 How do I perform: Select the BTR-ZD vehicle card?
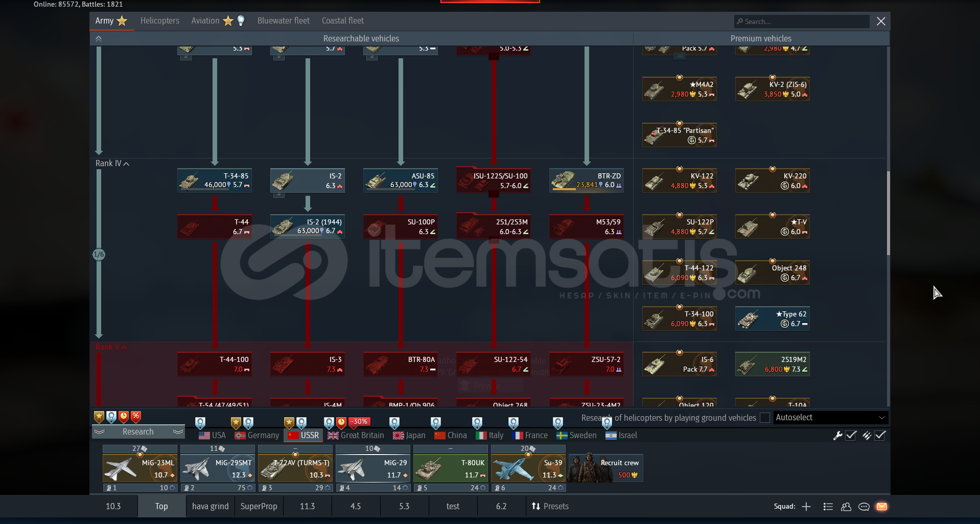pyautogui.click(x=587, y=180)
